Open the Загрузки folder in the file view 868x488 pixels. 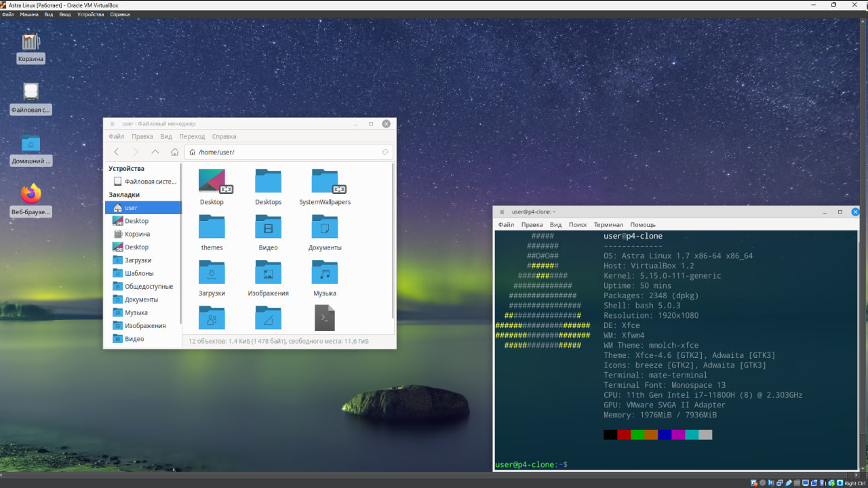[x=212, y=278]
